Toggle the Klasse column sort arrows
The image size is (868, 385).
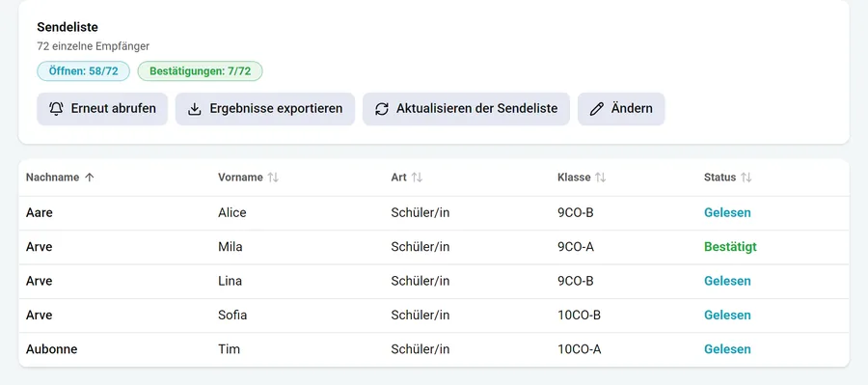tap(601, 178)
